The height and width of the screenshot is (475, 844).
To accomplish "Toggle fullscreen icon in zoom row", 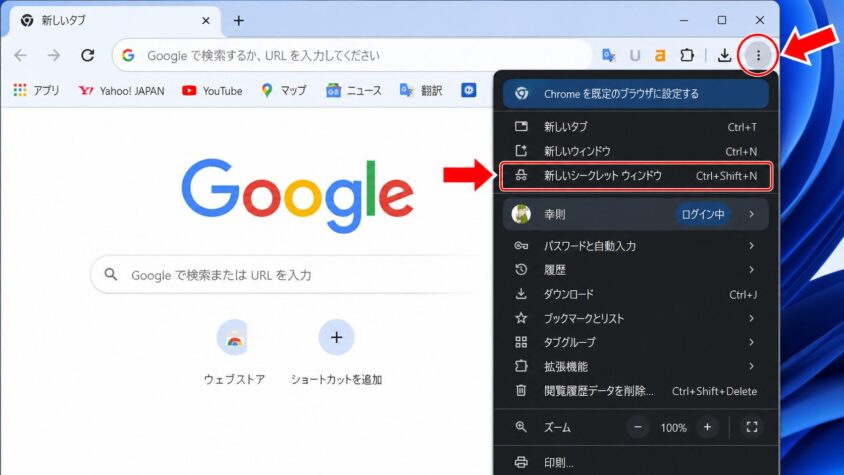I will click(752, 427).
